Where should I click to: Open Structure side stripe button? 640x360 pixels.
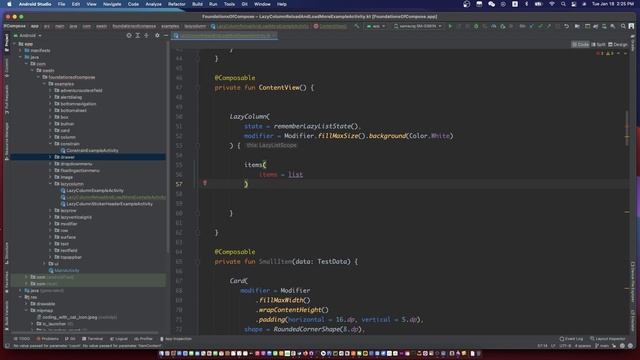tap(7, 253)
